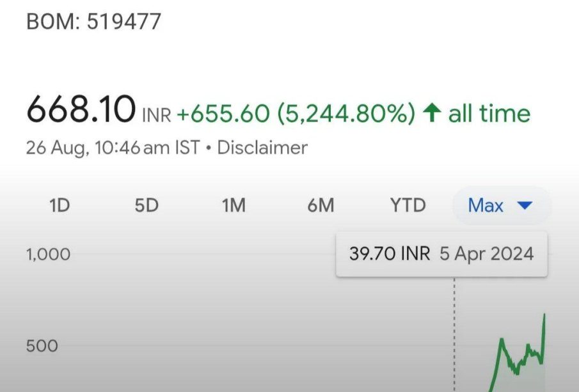Click the BOM: 519477 ticker text
The image size is (579, 392).
click(93, 22)
